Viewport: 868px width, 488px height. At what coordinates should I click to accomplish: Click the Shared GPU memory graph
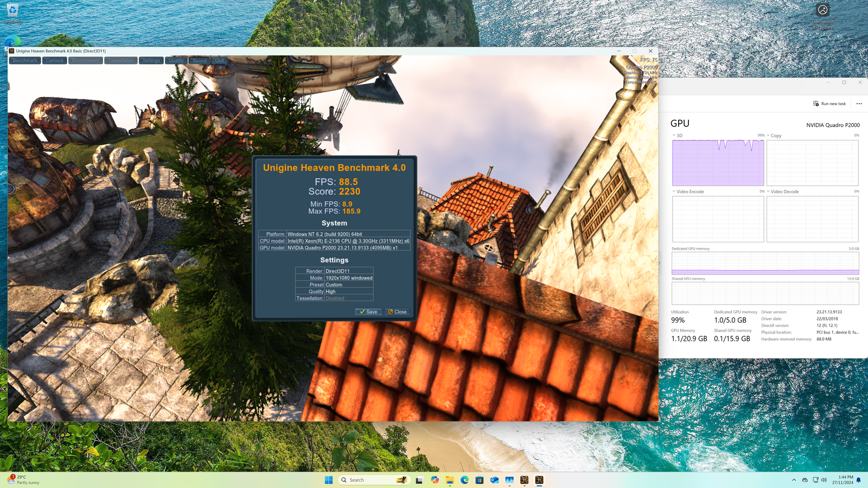[x=765, y=293]
